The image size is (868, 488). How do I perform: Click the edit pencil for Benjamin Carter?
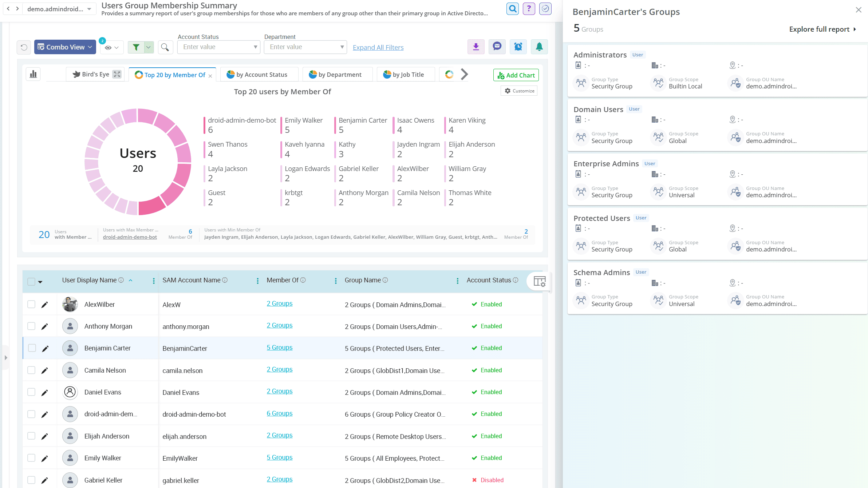point(45,348)
